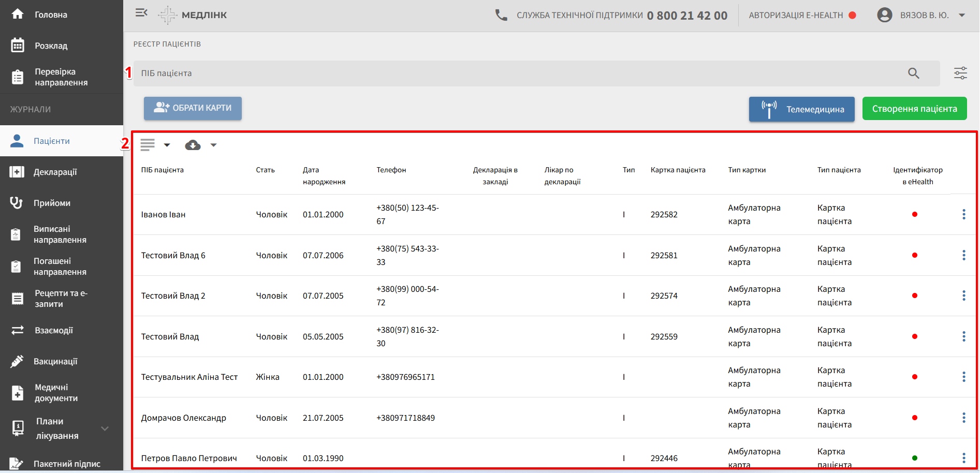
Task: Open the Розклад sidebar item
Action: coord(51,46)
